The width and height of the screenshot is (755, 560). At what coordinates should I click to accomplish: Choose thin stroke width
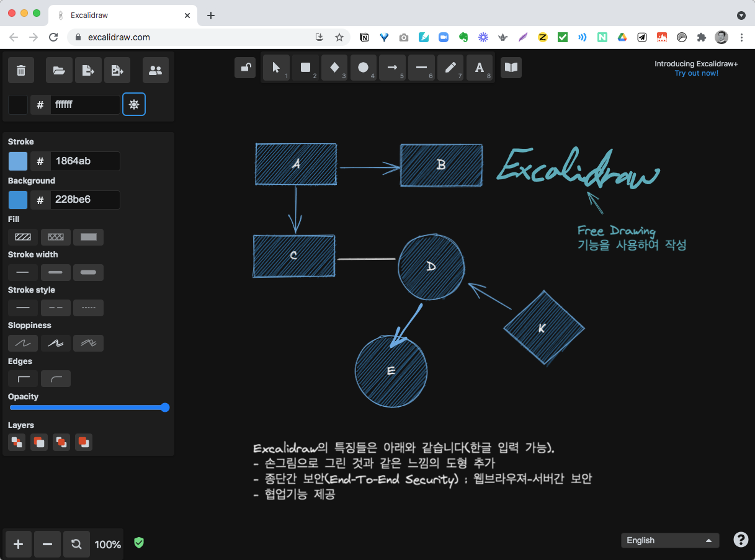pos(23,272)
